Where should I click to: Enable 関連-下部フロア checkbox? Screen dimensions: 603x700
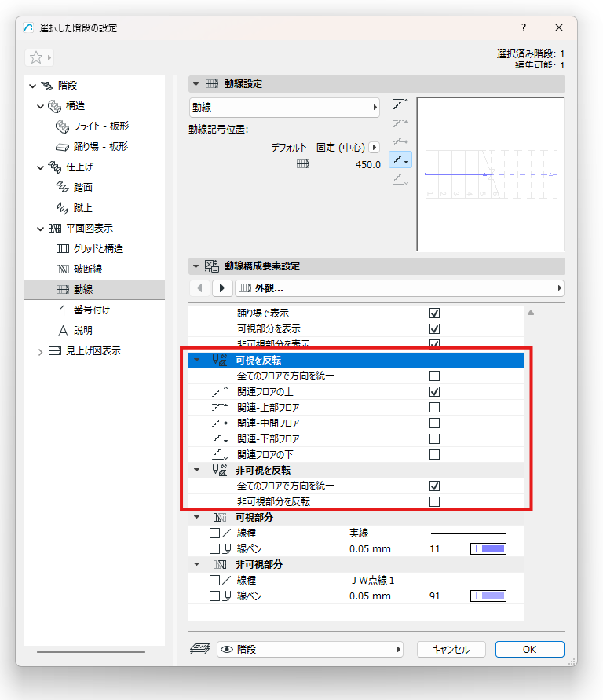click(434, 439)
